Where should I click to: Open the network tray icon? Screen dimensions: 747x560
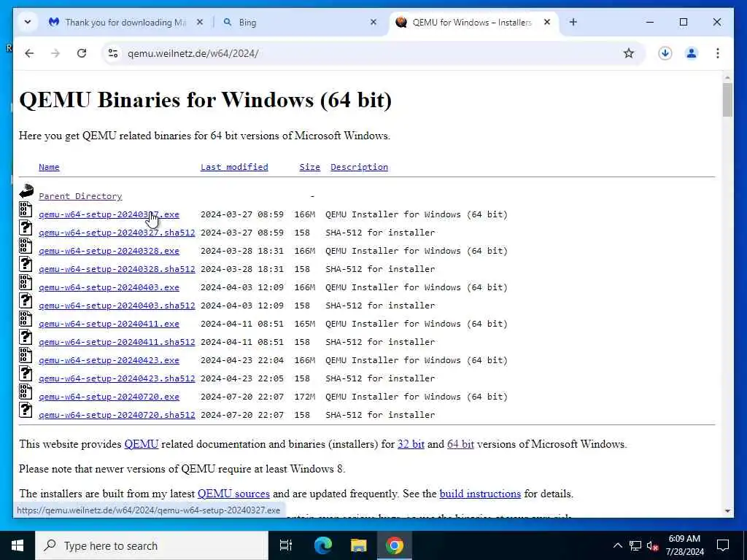click(635, 545)
